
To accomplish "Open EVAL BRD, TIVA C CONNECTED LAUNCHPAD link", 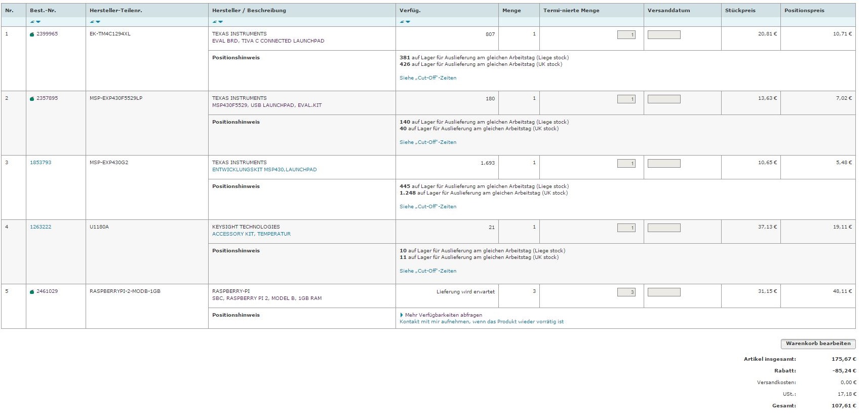I will coord(268,41).
